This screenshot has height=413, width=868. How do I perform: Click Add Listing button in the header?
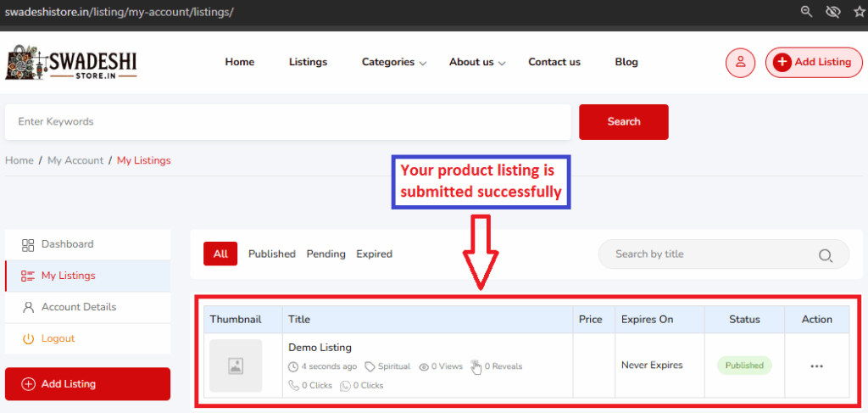coord(813,62)
